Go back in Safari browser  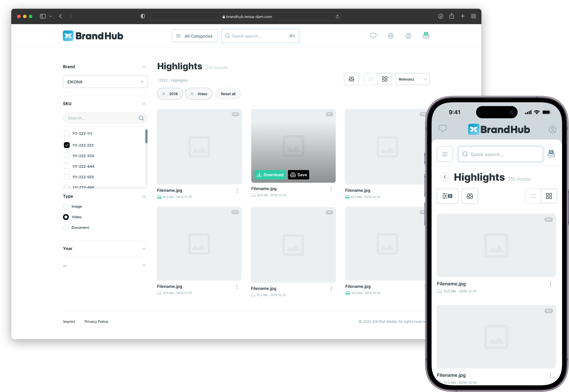60,16
